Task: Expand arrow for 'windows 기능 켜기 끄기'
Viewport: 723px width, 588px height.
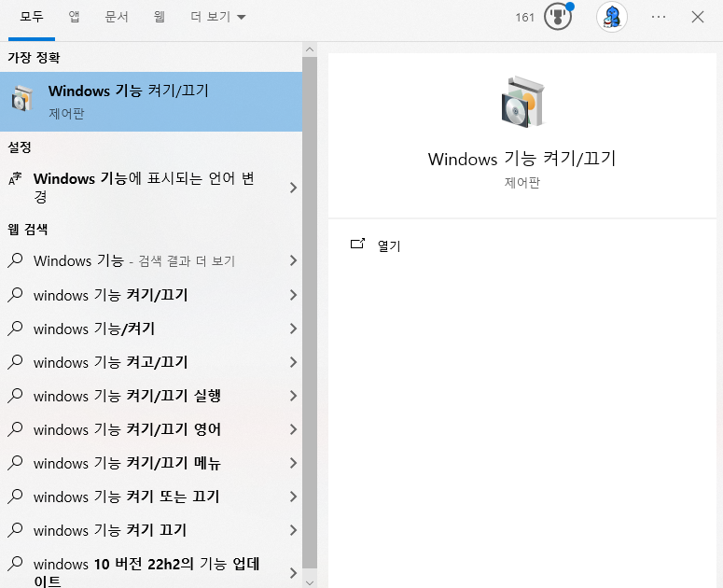Action: tap(293, 530)
